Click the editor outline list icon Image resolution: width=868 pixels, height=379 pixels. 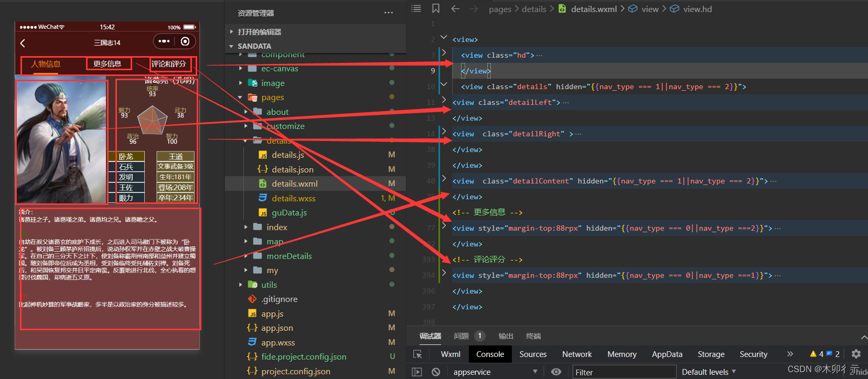pos(416,8)
